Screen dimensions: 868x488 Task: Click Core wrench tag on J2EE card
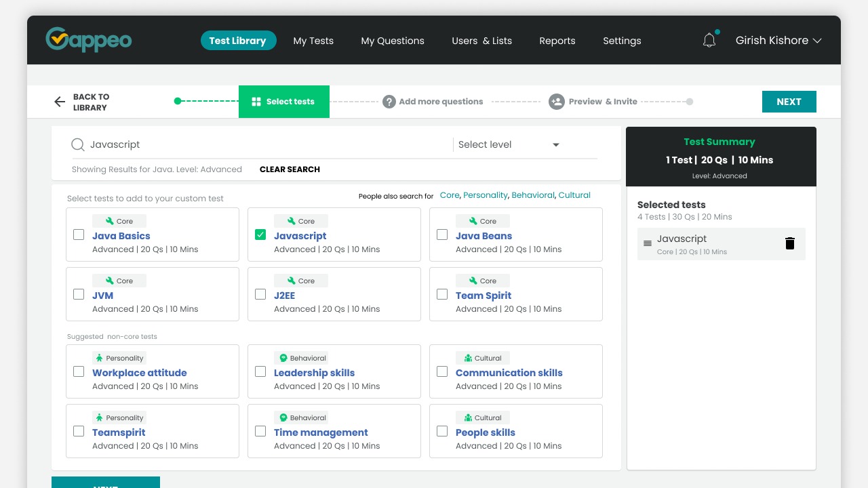[301, 281]
